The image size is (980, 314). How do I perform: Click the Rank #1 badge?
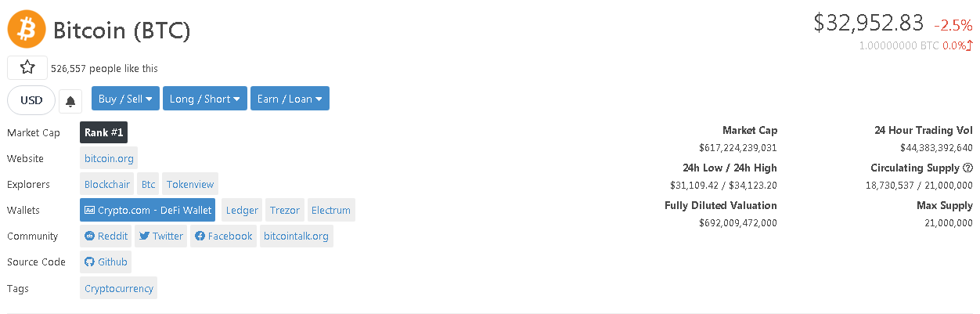[103, 132]
